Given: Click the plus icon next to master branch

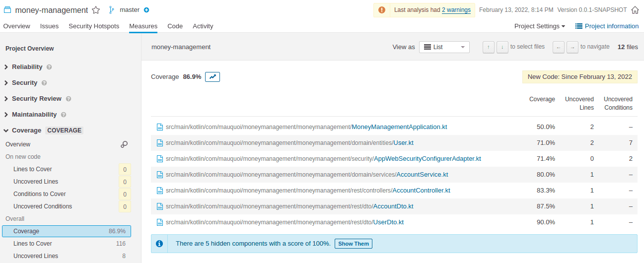Looking at the screenshot, I should (x=146, y=10).
